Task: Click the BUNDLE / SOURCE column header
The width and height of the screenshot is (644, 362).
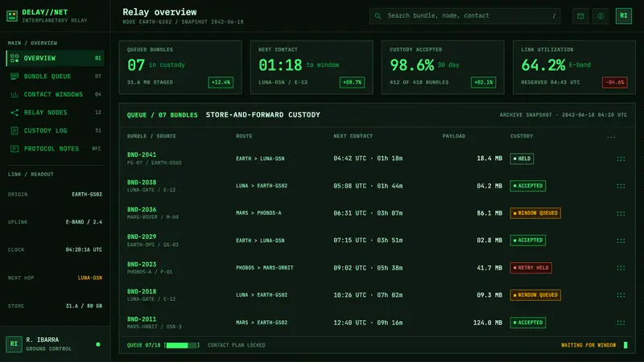Action: click(151, 136)
